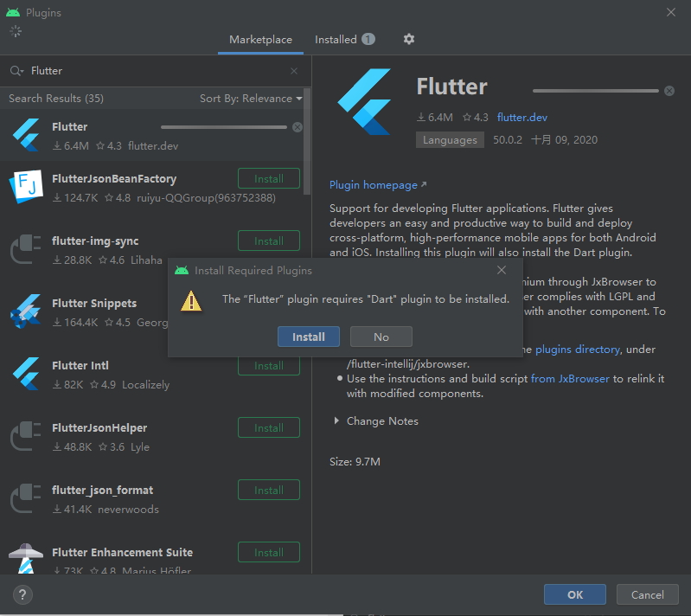Click the Flutter download progress bar in the details pane
Image resolution: width=691 pixels, height=616 pixels.
pyautogui.click(x=595, y=91)
